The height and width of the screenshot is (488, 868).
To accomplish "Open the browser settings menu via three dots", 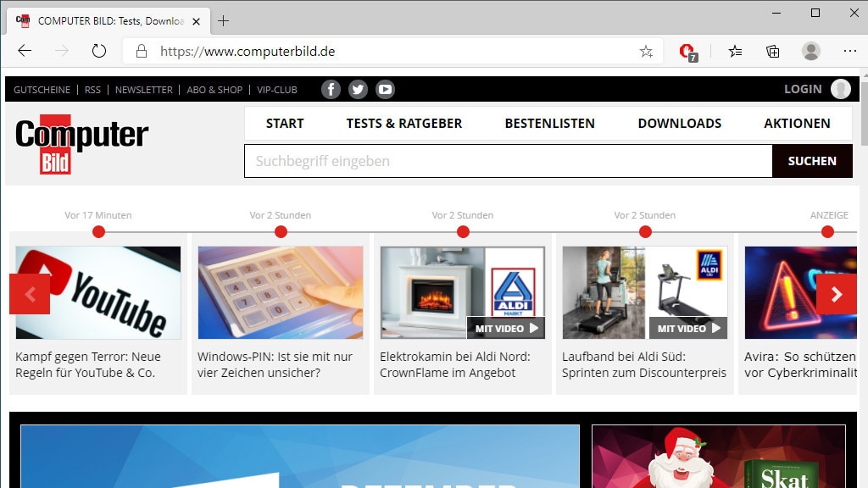I will pos(849,51).
